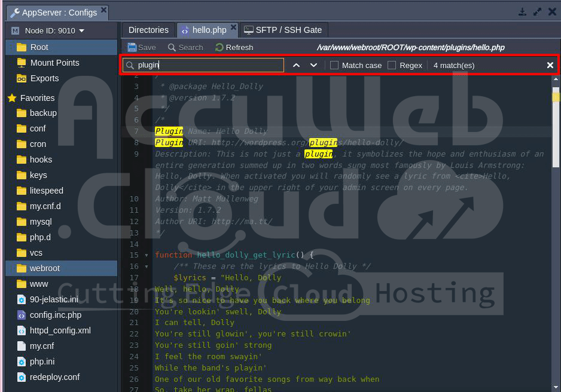561x392 pixels.
Task: Open the php.ini file in sidebar
Action: point(42,362)
